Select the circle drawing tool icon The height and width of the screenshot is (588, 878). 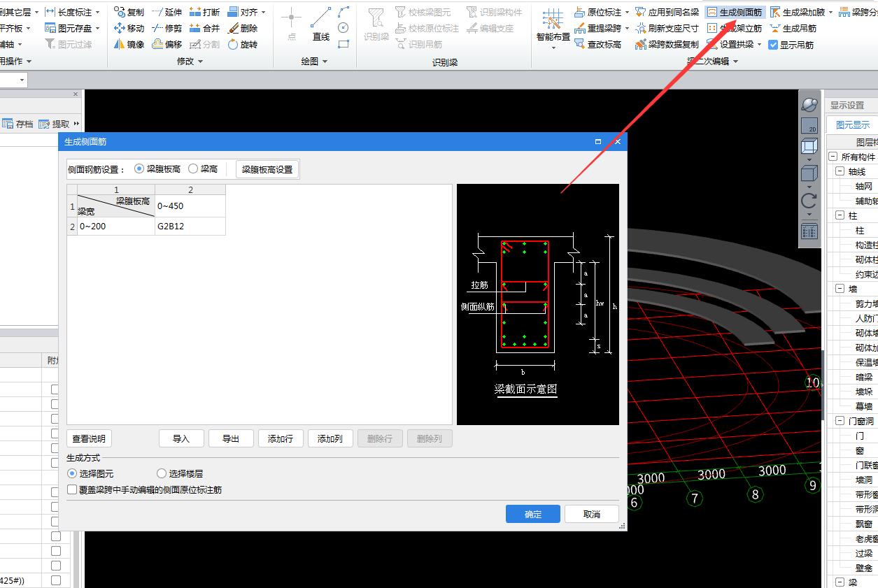[343, 28]
